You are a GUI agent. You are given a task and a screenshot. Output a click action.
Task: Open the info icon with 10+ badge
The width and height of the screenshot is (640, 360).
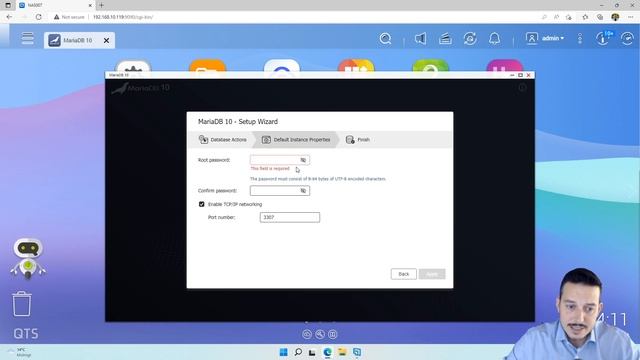(x=604, y=38)
